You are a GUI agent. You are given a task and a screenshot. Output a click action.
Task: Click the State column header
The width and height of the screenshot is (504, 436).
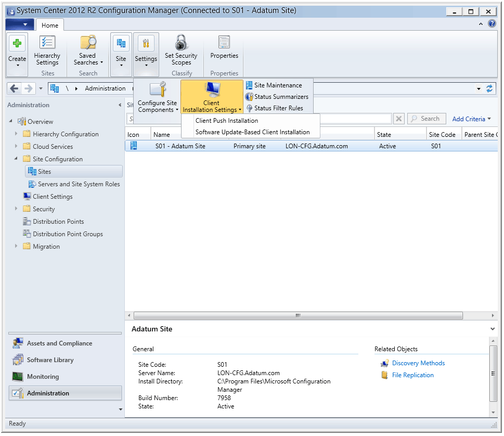pos(400,135)
